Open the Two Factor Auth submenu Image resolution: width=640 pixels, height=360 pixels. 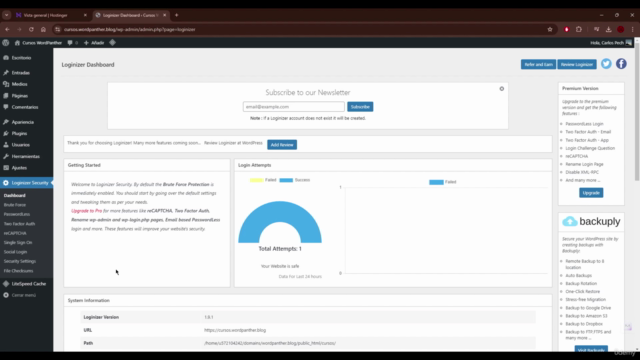(x=19, y=224)
